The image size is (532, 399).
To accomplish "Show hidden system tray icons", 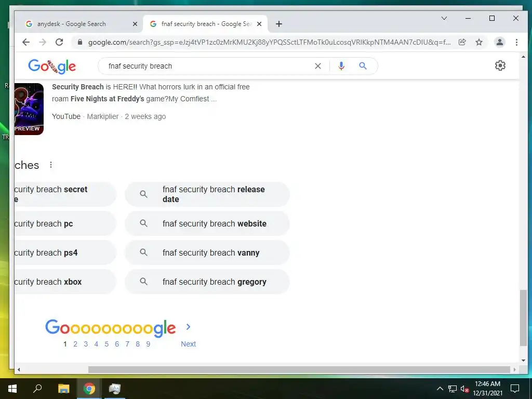I will pyautogui.click(x=440, y=389).
